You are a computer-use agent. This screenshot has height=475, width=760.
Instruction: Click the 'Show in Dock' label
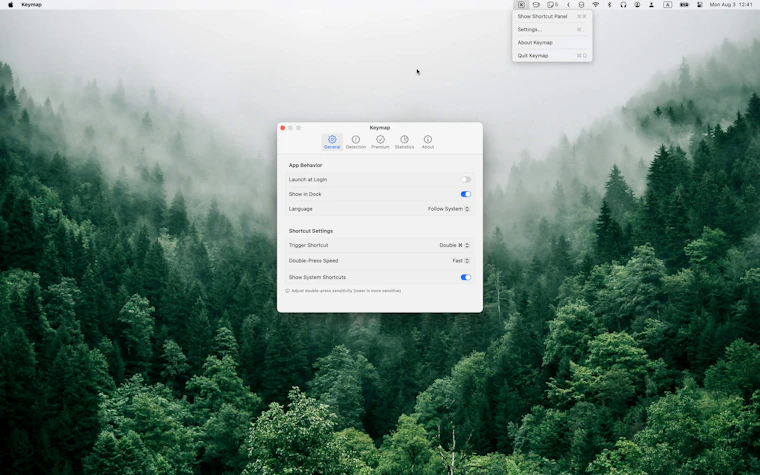point(305,194)
